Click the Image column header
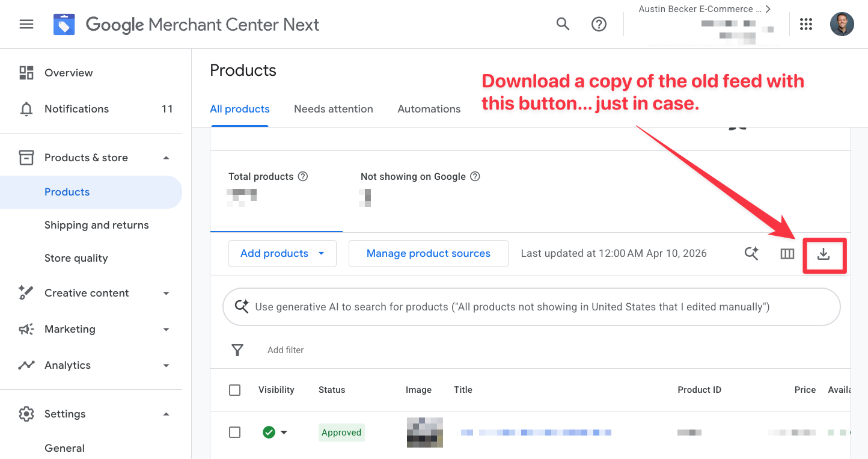868x459 pixels. coord(418,390)
